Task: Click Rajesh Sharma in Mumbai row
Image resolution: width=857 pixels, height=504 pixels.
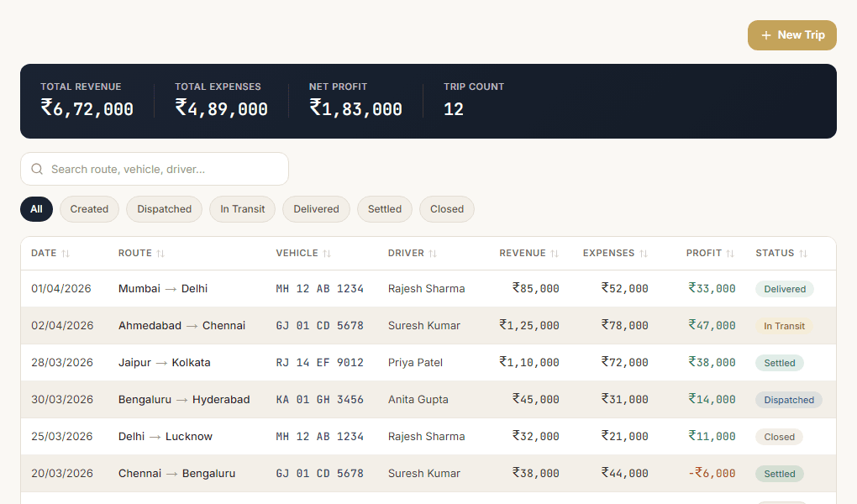Action: (426, 289)
